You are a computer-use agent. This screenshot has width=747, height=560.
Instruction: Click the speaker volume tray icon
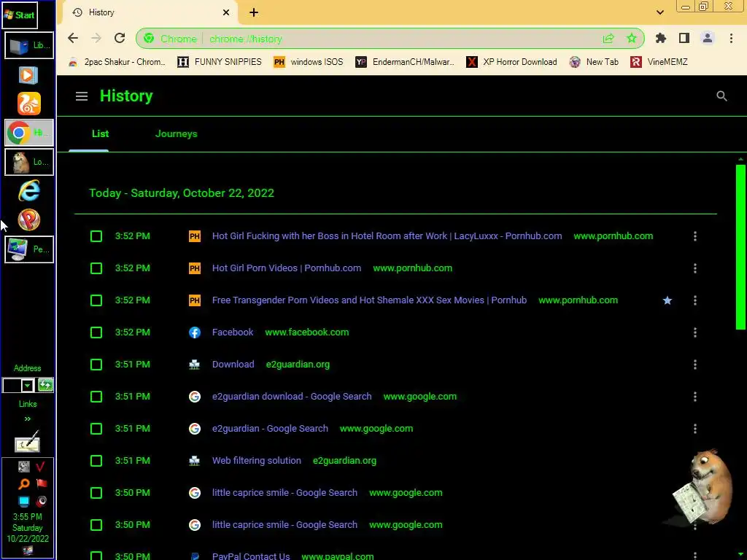pyautogui.click(x=42, y=501)
